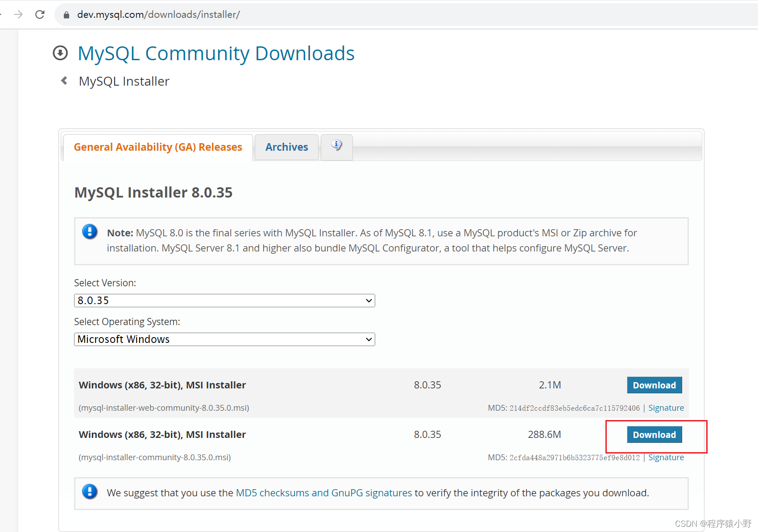Click the browser reload icon
The height and width of the screenshot is (532, 758).
[40, 15]
